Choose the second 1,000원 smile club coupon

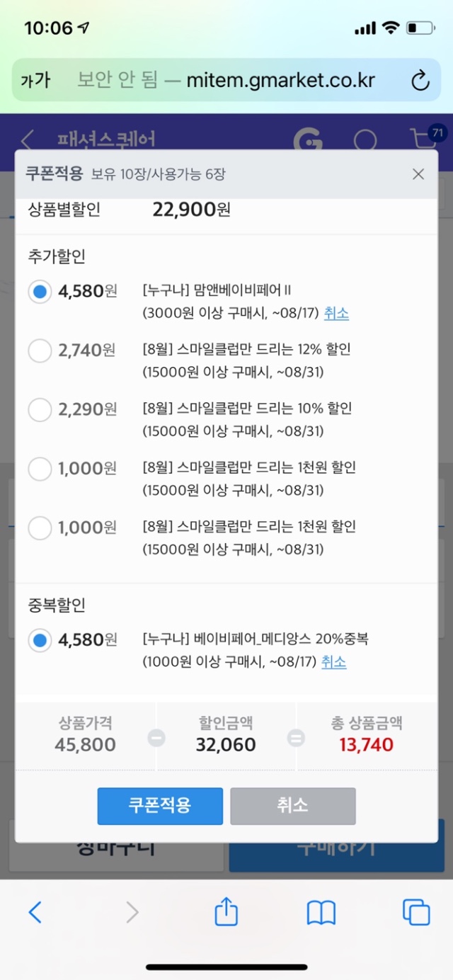pos(40,528)
